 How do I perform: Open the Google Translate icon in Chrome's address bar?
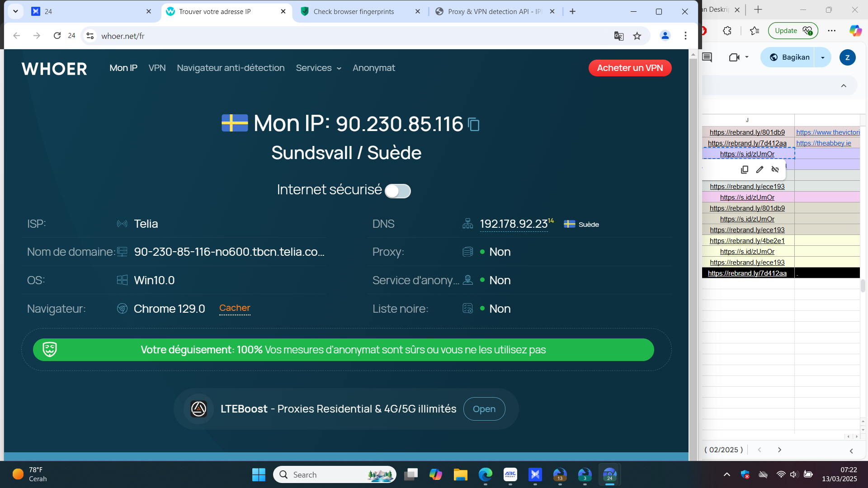[619, 36]
